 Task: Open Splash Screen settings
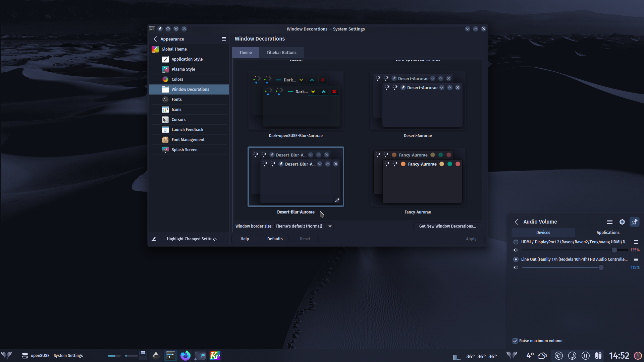pos(189,150)
